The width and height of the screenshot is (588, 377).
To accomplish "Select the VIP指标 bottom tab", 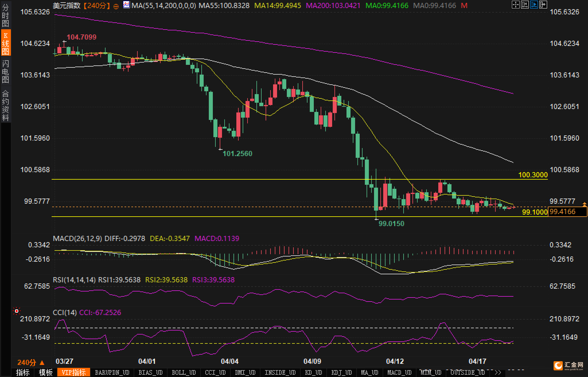I will click(x=74, y=372).
